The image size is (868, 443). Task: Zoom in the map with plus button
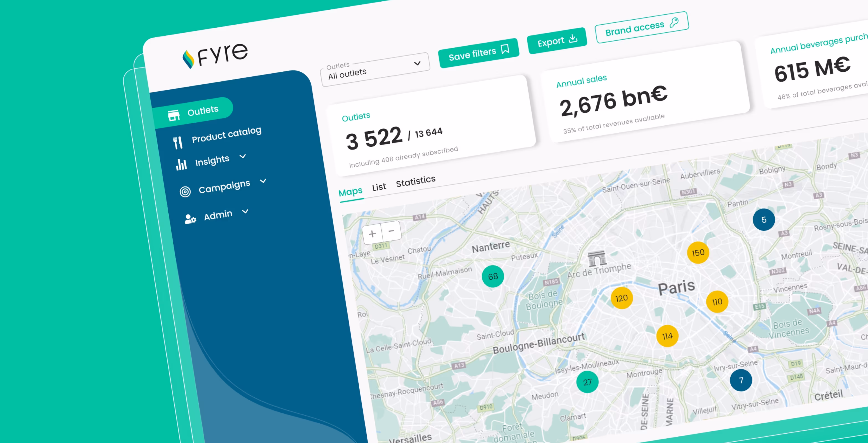[372, 234]
